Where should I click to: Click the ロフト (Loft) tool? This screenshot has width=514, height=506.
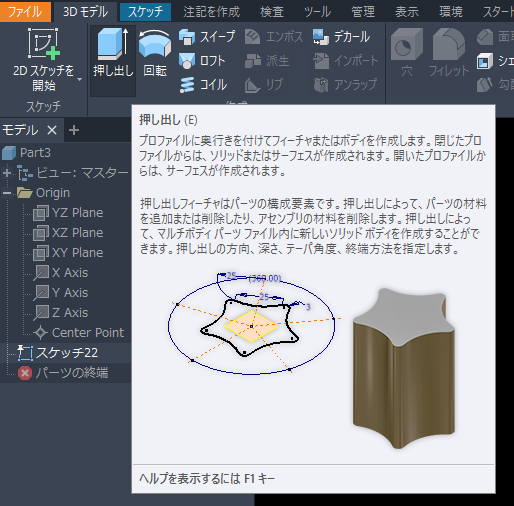pos(202,61)
